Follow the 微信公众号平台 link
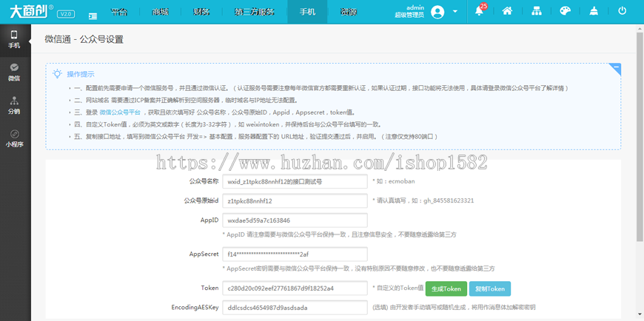644x321 pixels. coord(120,112)
